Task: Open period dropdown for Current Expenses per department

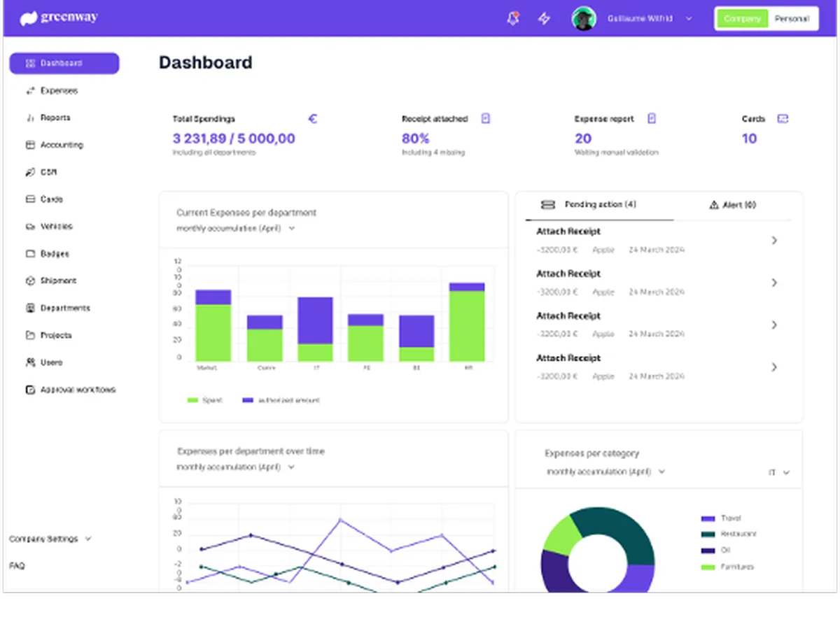Action: tap(236, 229)
